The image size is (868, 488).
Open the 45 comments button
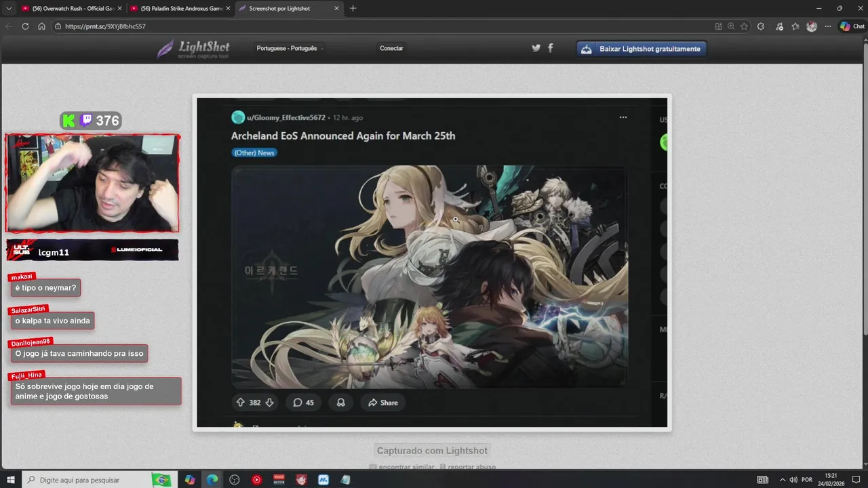(303, 403)
